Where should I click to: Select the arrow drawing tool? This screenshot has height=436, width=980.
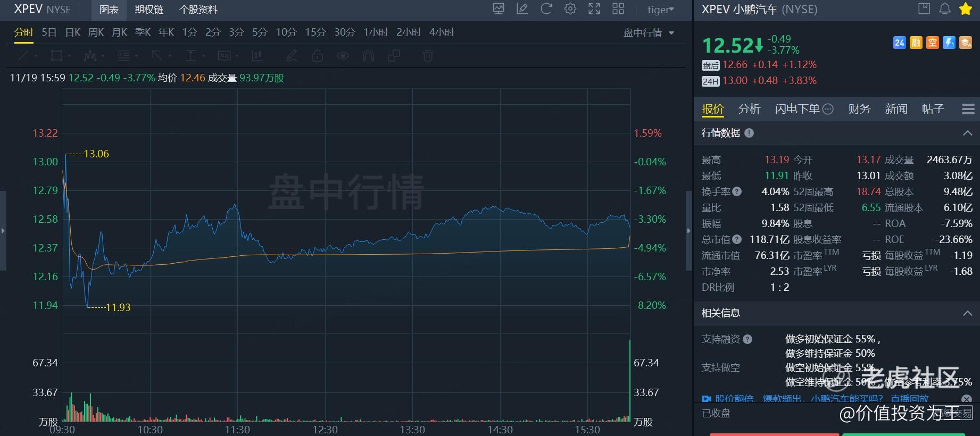(x=157, y=55)
